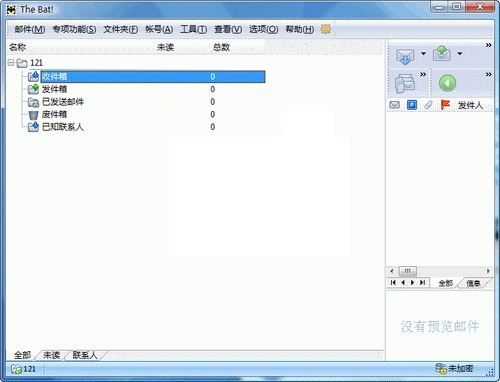Open the 邮件(M) menu
The height and width of the screenshot is (382, 500).
coord(30,29)
